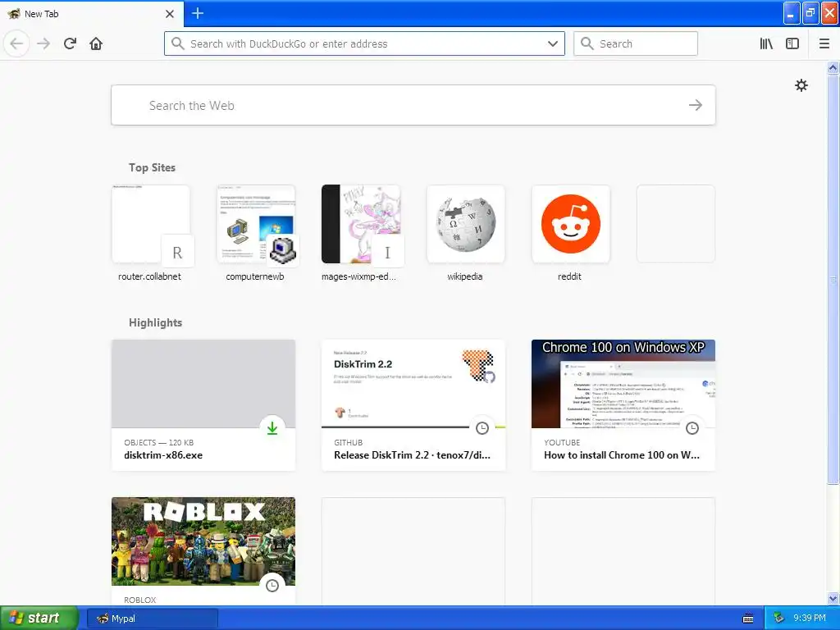Click the YOUTUBE source label
The height and width of the screenshot is (630, 840).
click(x=562, y=442)
